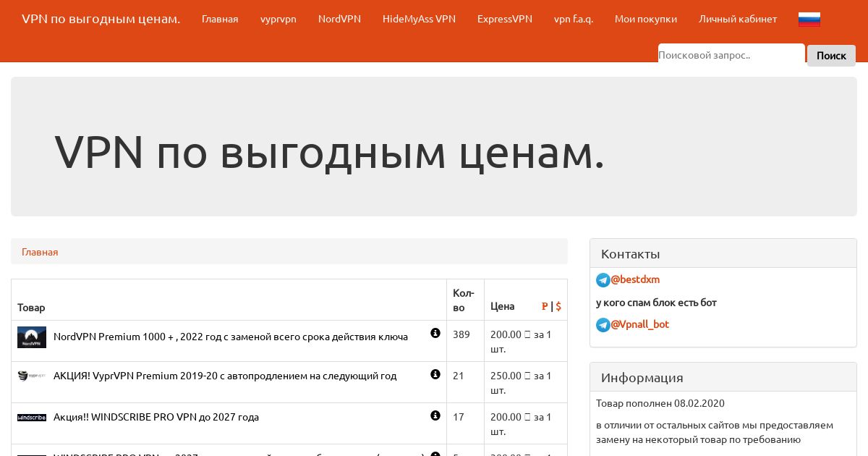Viewport: 868px width, 456px height.
Task: Open the vyprvpn menu item
Action: click(x=278, y=19)
